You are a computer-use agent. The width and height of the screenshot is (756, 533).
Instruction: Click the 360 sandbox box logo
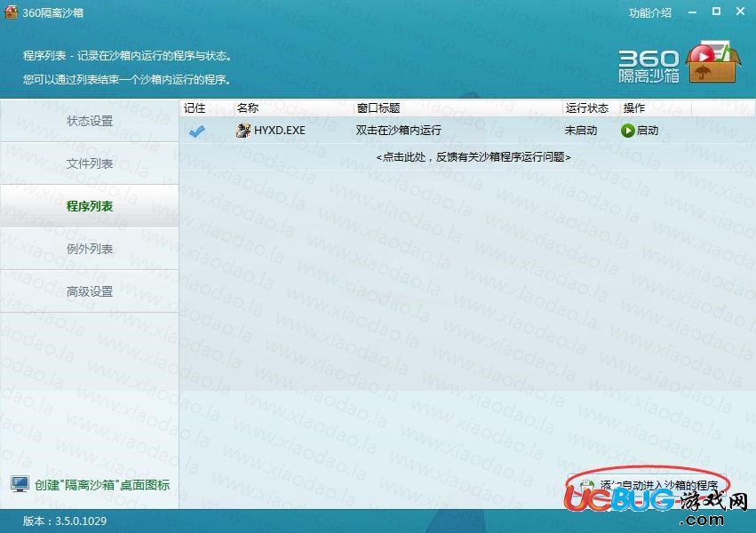coord(712,63)
